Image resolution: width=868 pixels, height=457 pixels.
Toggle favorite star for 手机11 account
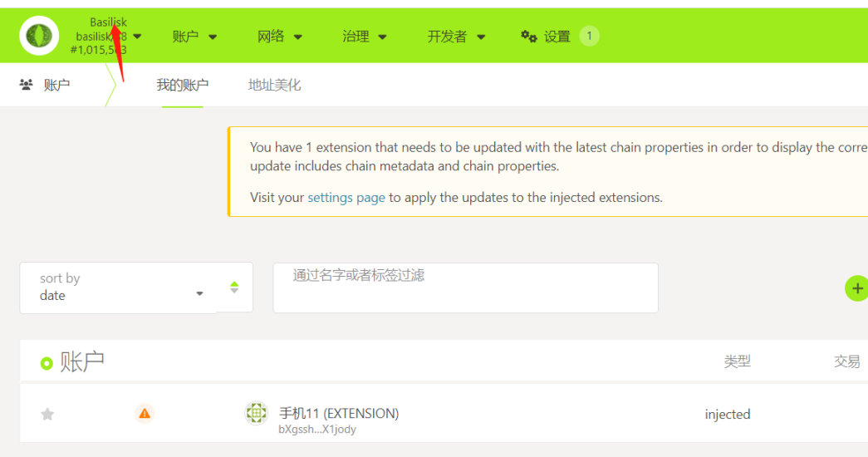pos(47,414)
